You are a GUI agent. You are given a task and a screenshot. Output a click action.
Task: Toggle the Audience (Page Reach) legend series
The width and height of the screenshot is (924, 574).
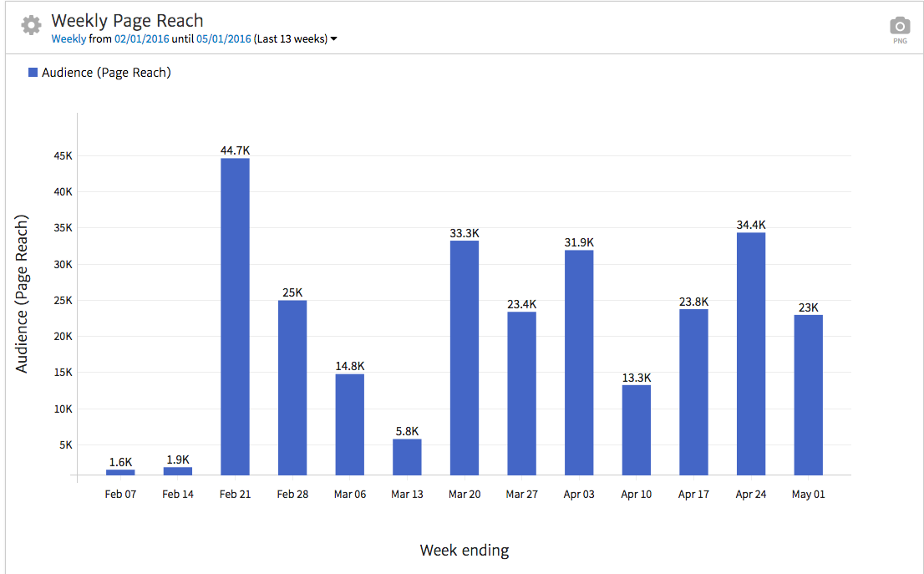[106, 73]
